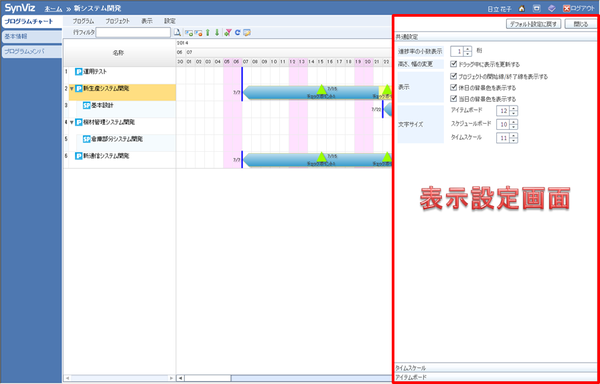600x384 pixels.
Task: Click the purple book icon in the header
Action: tap(551, 8)
